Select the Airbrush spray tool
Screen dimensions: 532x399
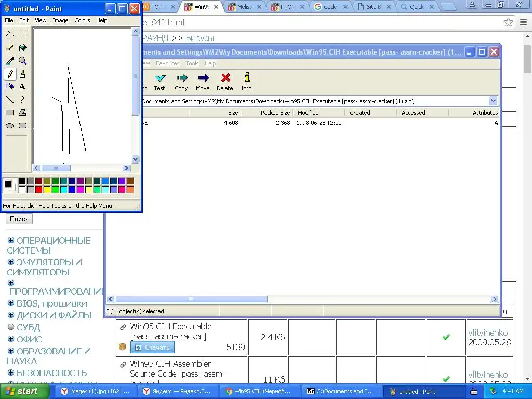(x=10, y=87)
